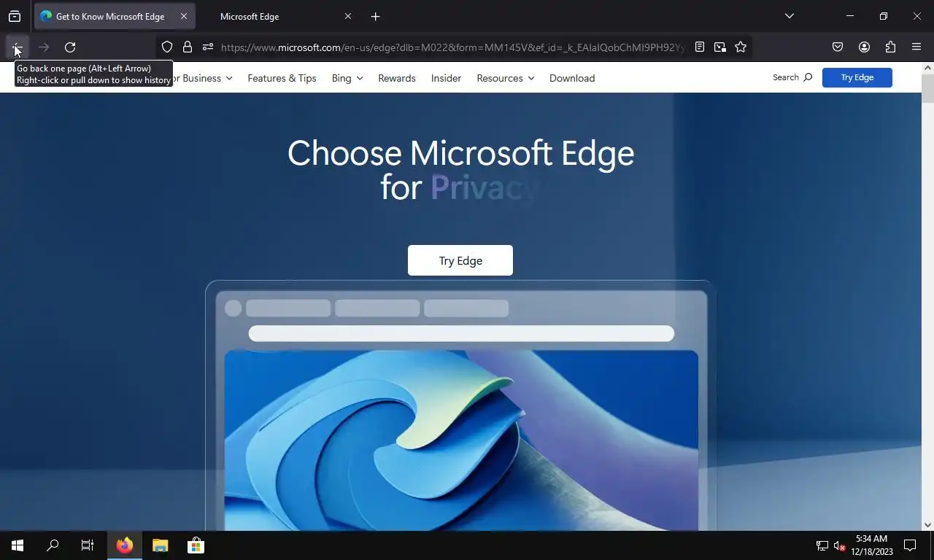The width and height of the screenshot is (934, 560).
Task: Close the Microsoft Edge tab
Action: [x=348, y=16]
